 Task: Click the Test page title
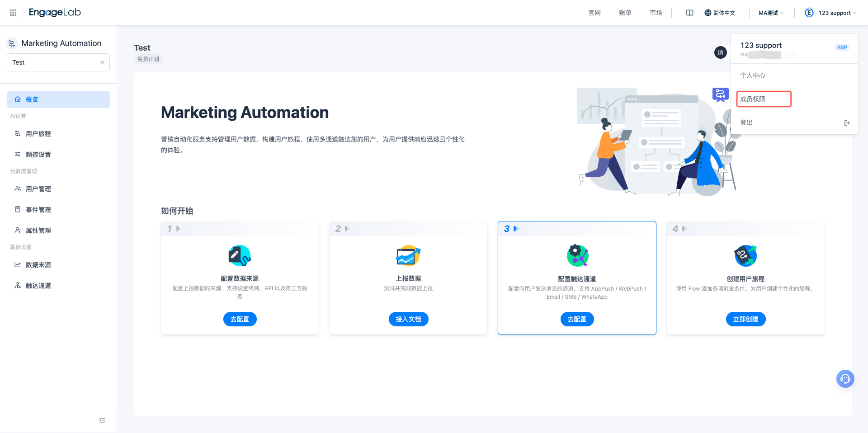[142, 48]
